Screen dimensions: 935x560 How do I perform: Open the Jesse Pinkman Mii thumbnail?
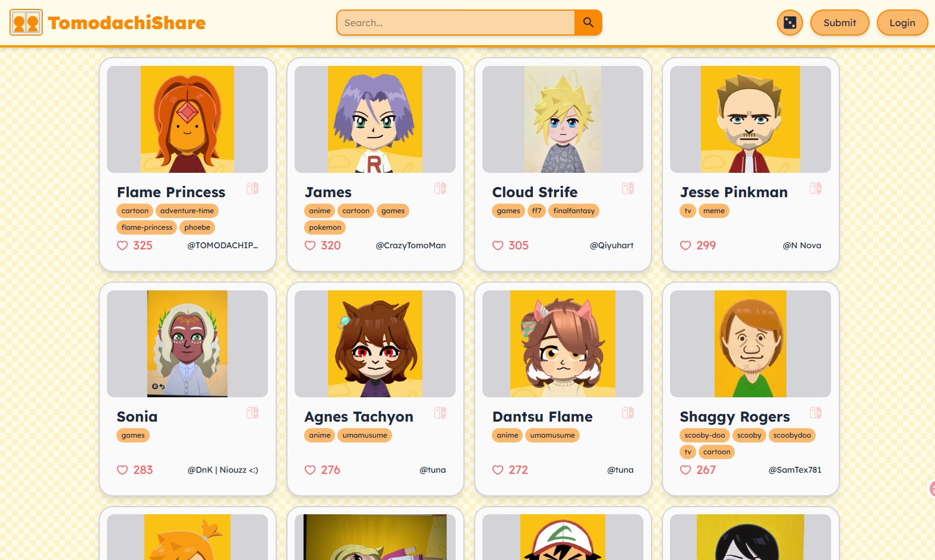[x=750, y=119]
